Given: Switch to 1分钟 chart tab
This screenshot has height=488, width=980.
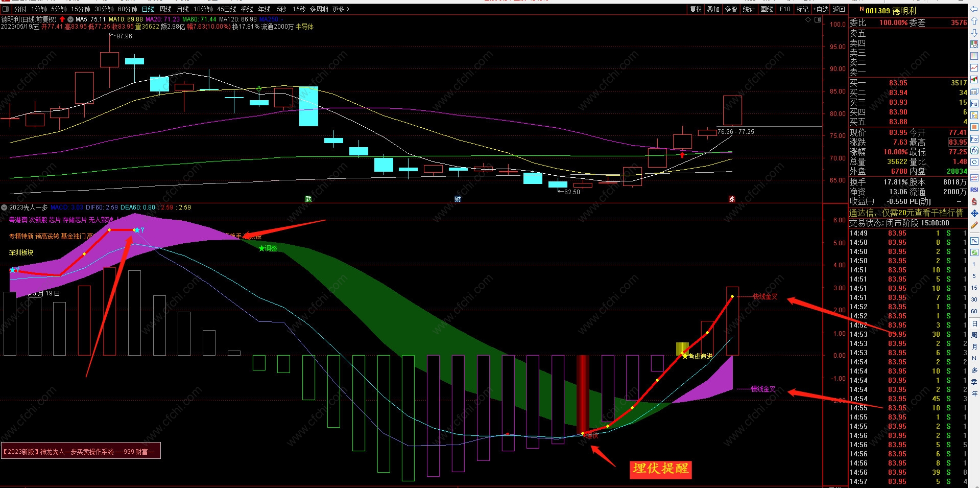Looking at the screenshot, I should coord(39,9).
